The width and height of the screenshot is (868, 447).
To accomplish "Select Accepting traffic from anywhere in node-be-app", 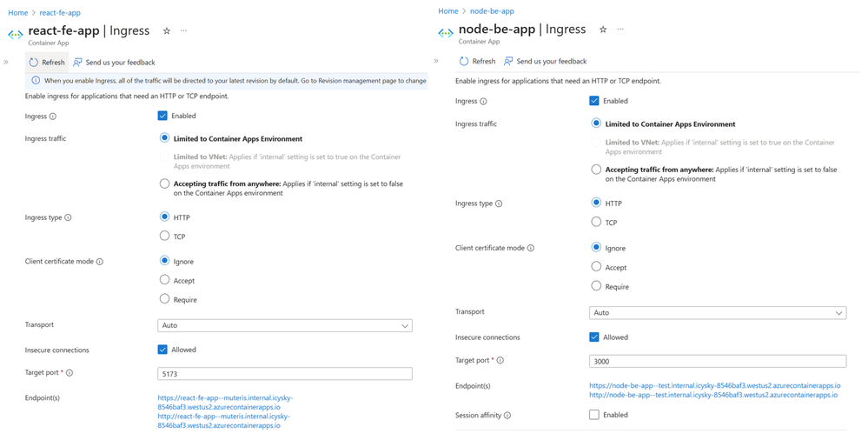I will click(596, 170).
